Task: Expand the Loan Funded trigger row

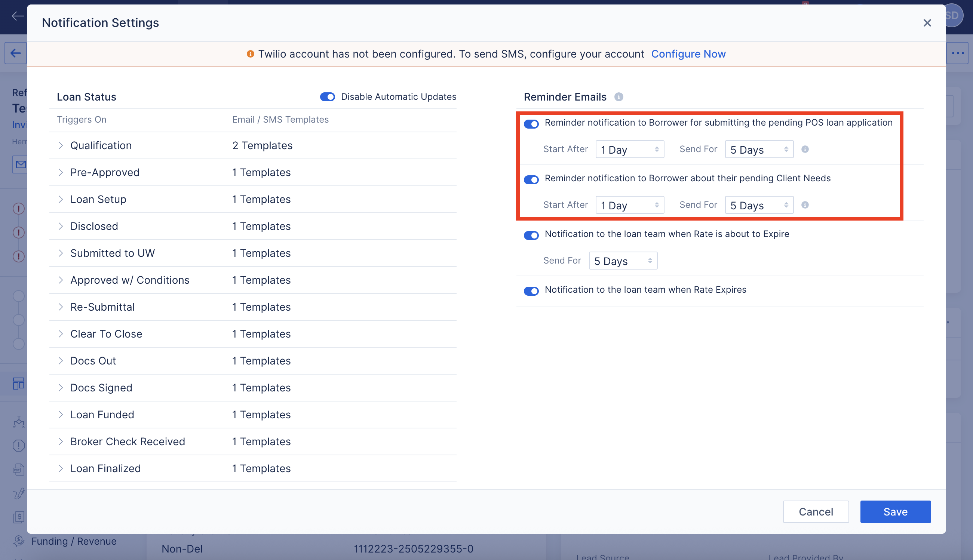Action: pyautogui.click(x=61, y=415)
